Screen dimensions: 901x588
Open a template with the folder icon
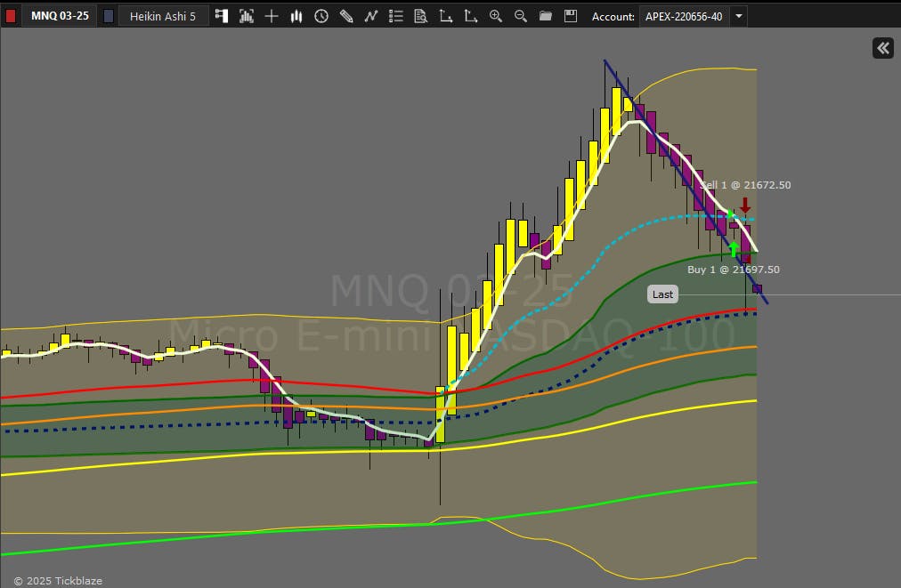[545, 16]
